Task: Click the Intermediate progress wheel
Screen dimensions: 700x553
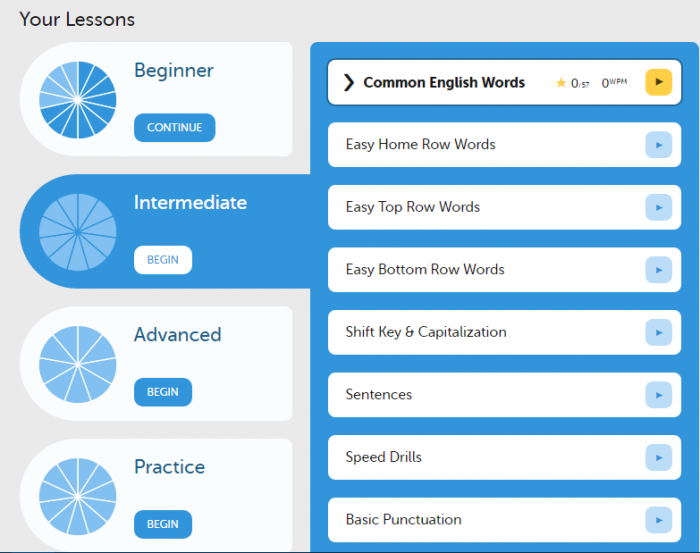Action: coord(77,232)
